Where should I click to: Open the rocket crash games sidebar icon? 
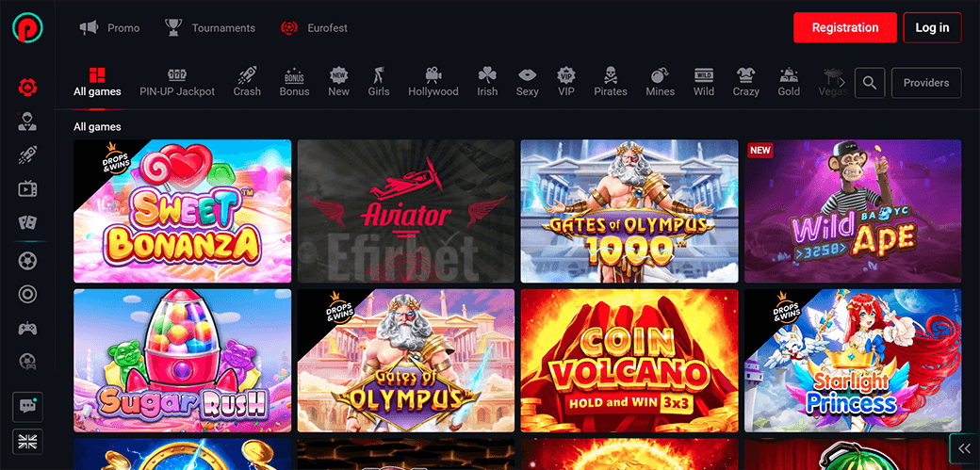[27, 155]
